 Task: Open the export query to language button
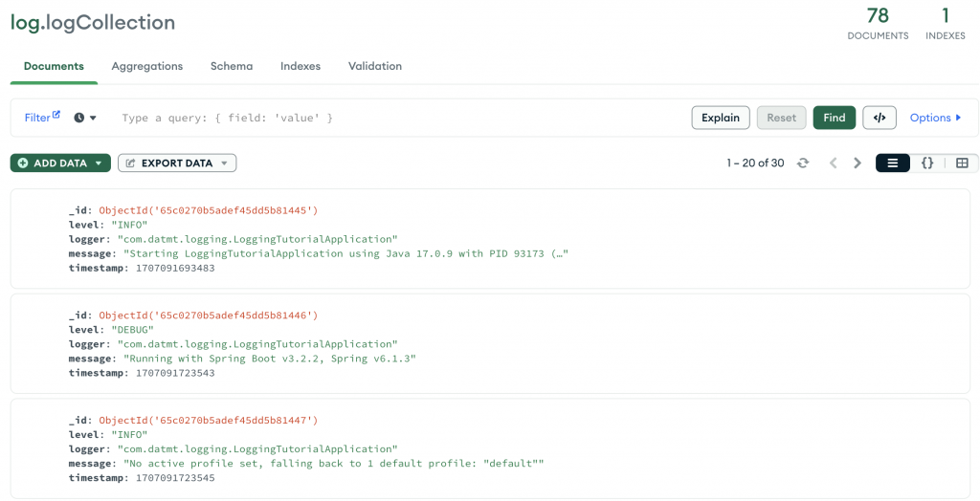(x=880, y=118)
